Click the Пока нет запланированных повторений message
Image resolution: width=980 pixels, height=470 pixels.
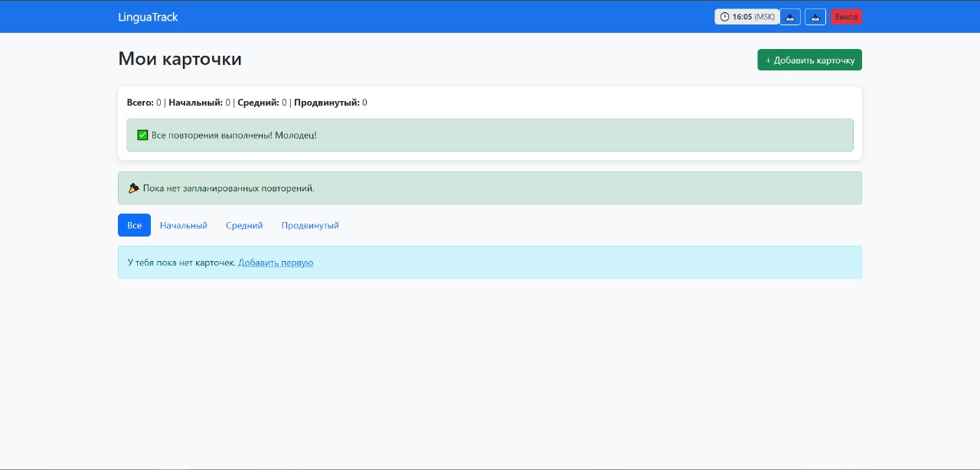point(229,188)
